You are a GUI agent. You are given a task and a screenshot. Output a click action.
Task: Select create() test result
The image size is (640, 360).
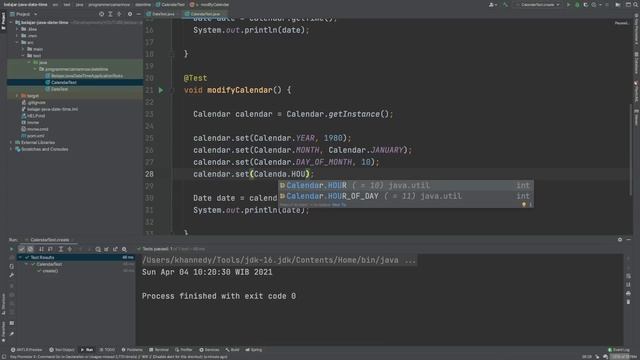point(50,271)
